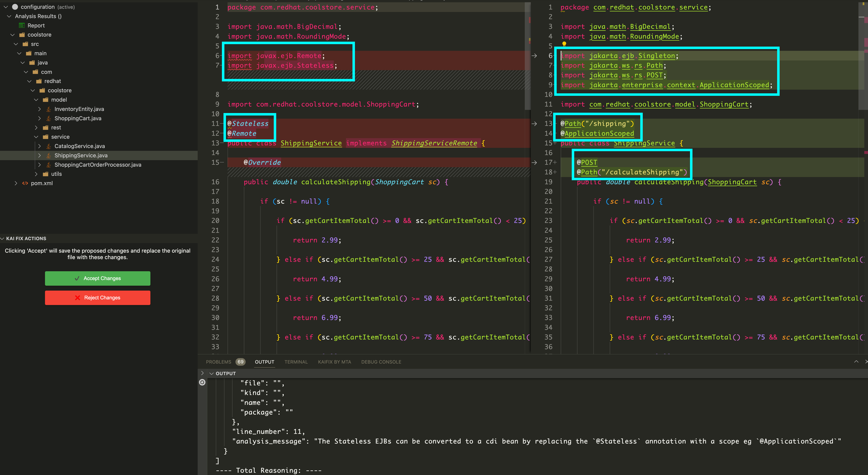
Task: Collapse the Analysis Results node
Action: pos(9,16)
